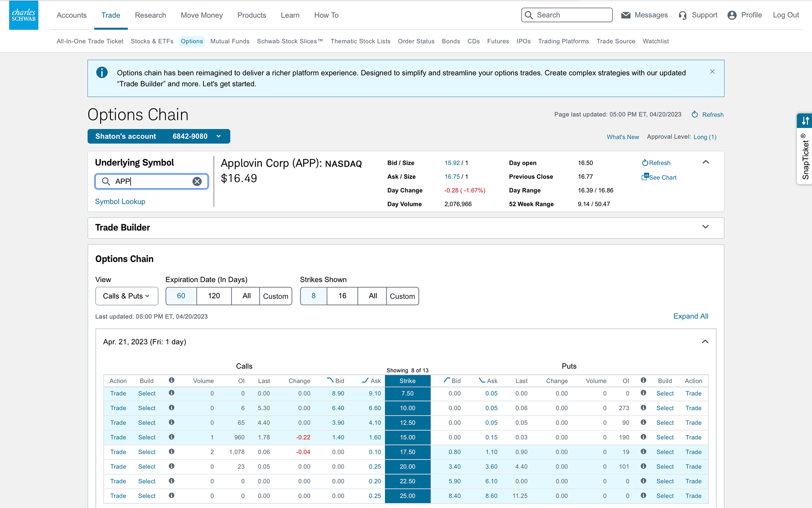Click inside the Search box
This screenshot has width=812, height=508.
(567, 15)
